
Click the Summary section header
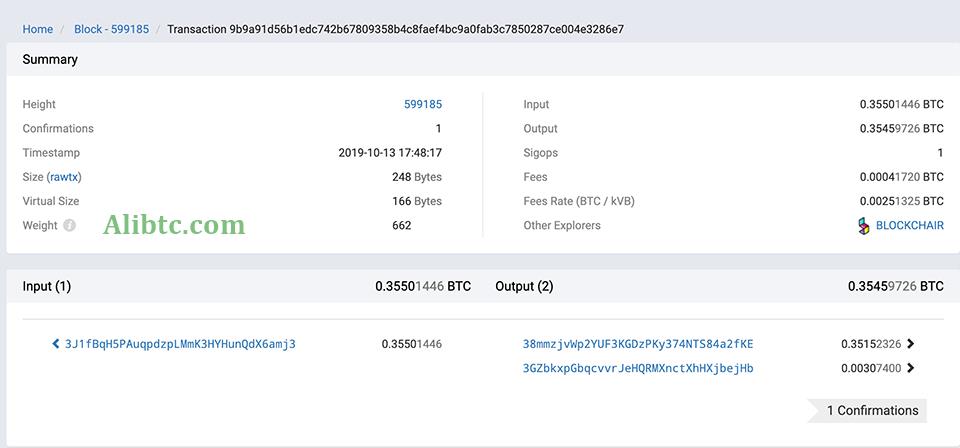click(x=50, y=59)
